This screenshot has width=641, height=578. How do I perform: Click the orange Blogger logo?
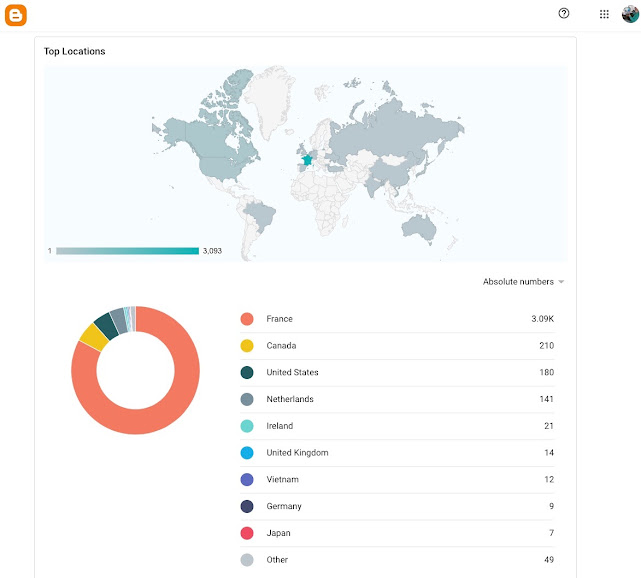(x=16, y=15)
